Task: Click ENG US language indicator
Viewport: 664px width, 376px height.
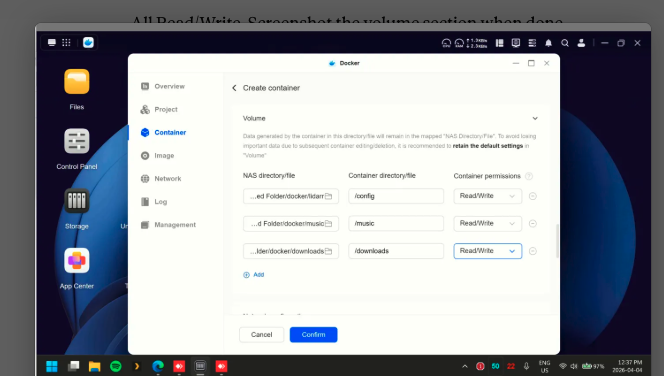Action: coord(544,366)
